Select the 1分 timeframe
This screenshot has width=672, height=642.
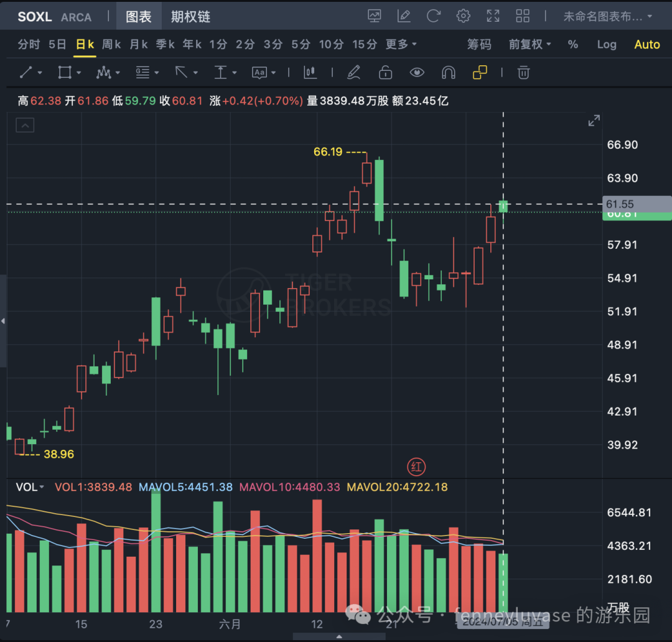pyautogui.click(x=218, y=44)
